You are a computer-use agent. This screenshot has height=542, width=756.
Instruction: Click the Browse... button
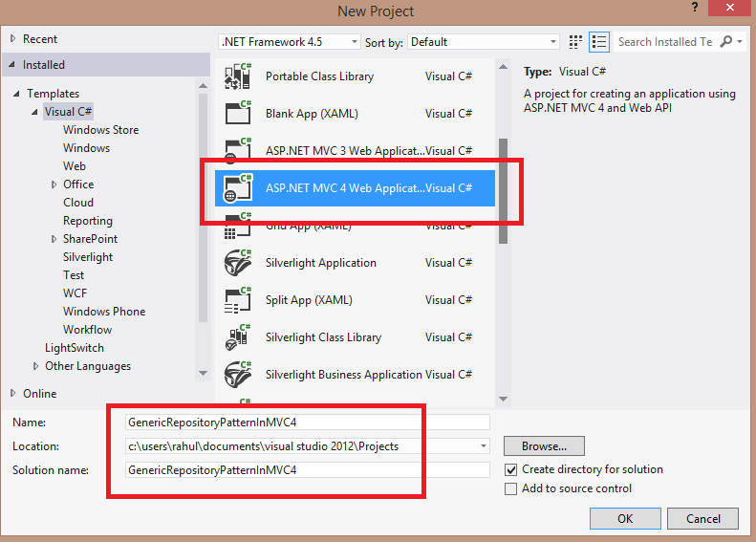click(544, 446)
